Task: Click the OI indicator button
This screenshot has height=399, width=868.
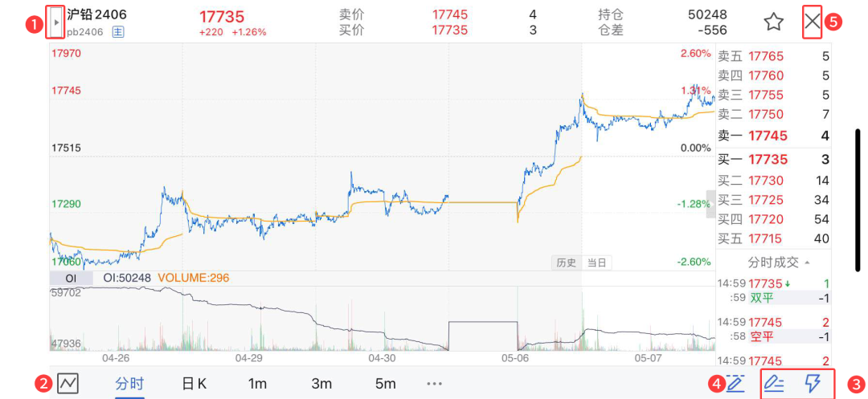Action: coord(71,278)
